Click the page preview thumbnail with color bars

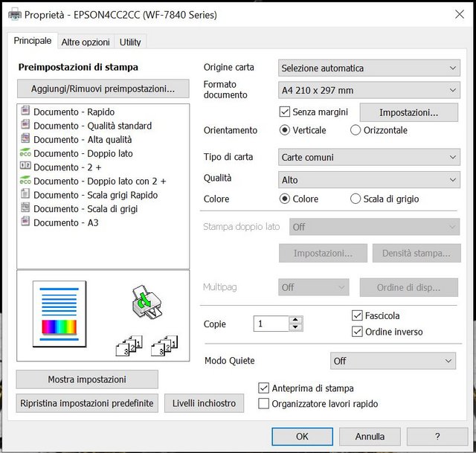click(x=59, y=314)
